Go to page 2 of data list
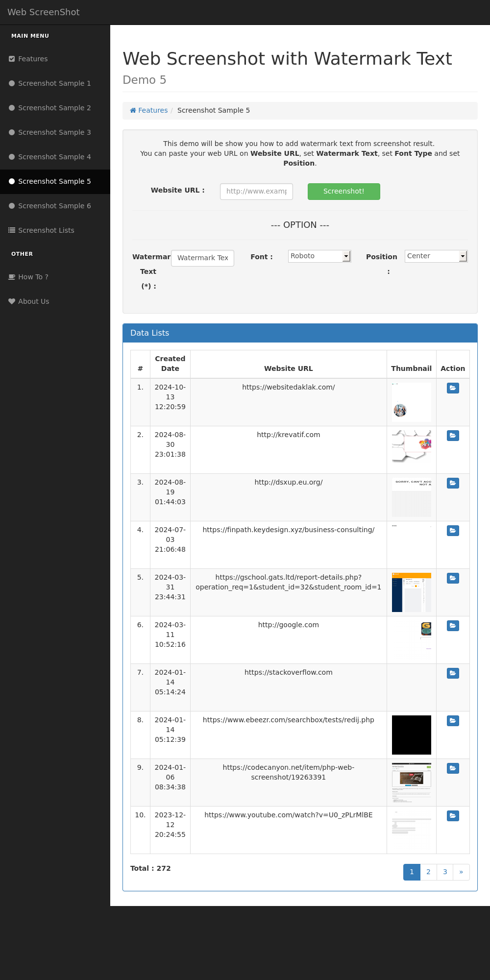This screenshot has height=980, width=490. click(x=428, y=872)
